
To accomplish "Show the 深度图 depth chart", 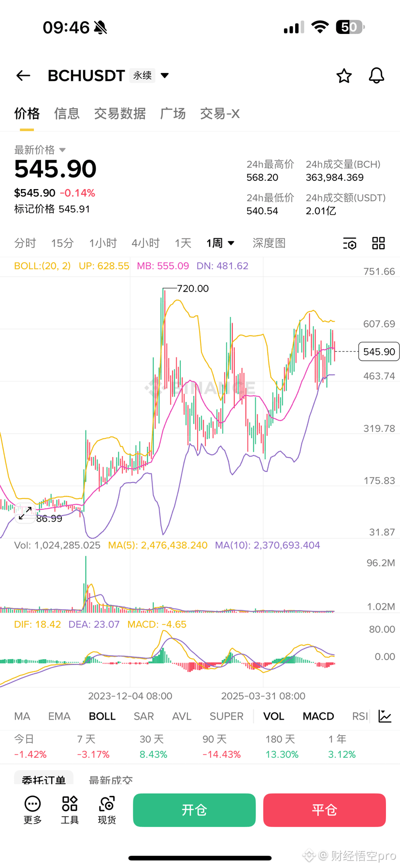I will pos(269,243).
